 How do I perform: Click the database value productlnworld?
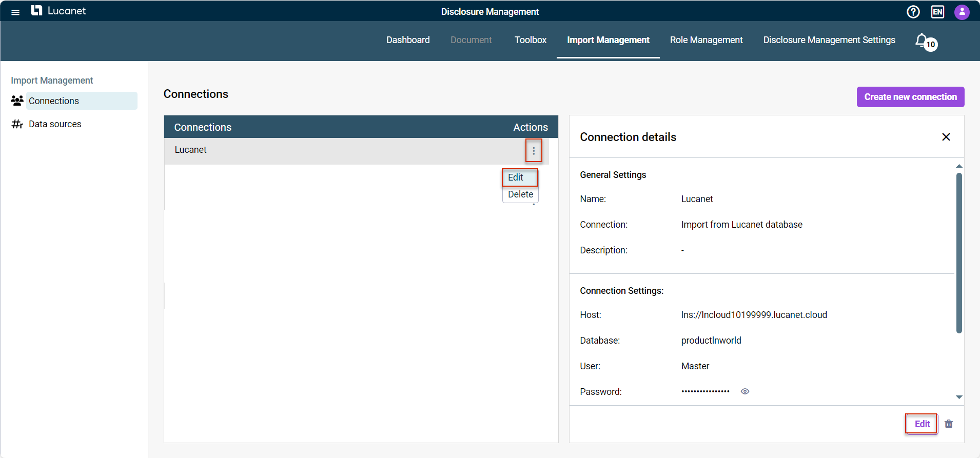tap(711, 341)
